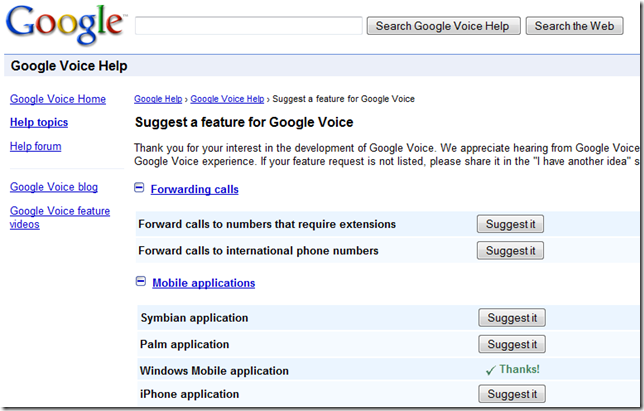The width and height of the screenshot is (644, 411).
Task: Open Google Voice feature videos link
Action: [x=60, y=218]
